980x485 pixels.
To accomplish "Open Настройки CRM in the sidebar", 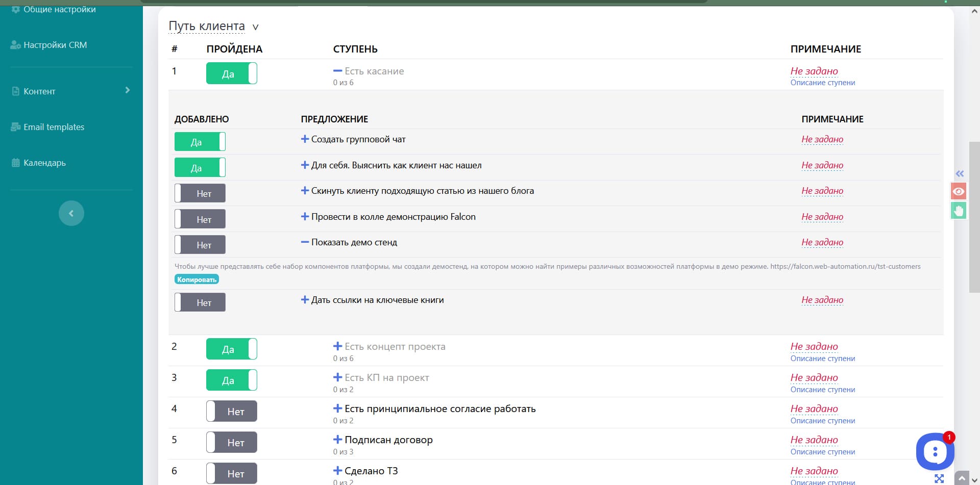I will point(55,45).
